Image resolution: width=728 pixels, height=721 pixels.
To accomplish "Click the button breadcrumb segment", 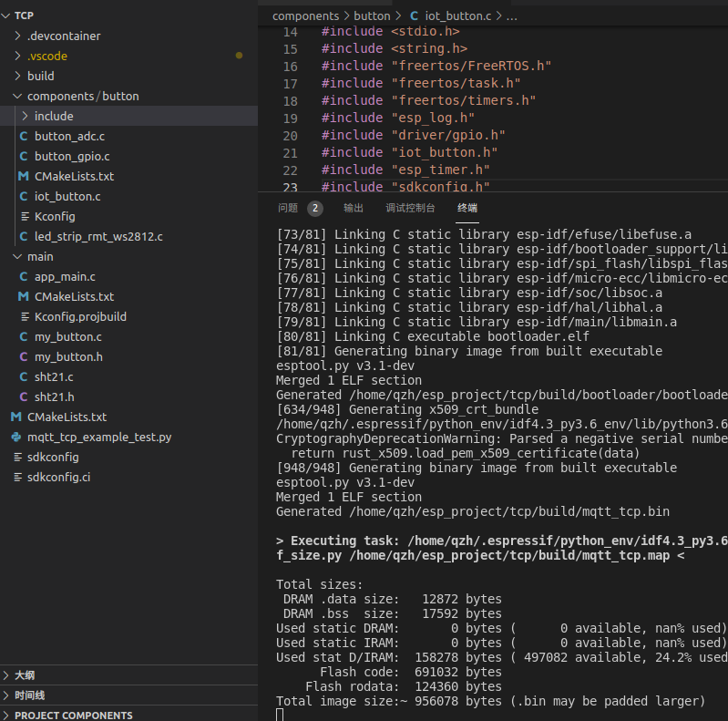I will click(x=372, y=15).
